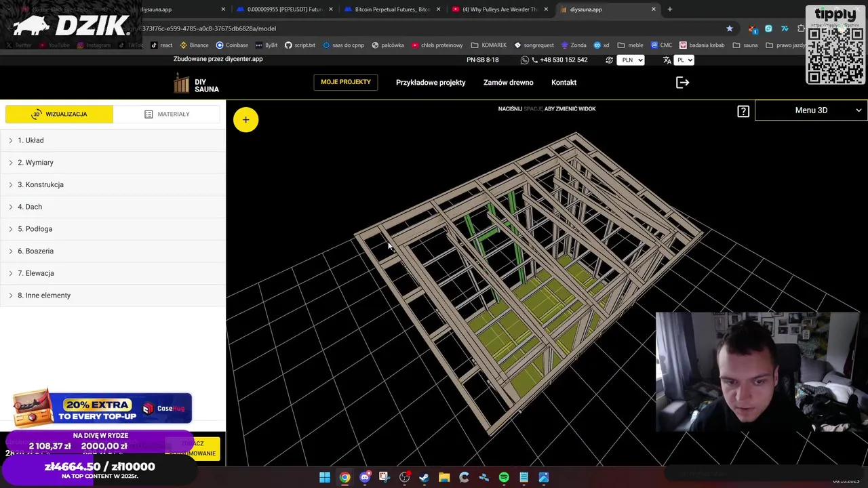Image resolution: width=868 pixels, height=488 pixels.
Task: Expand the 2. Wymiary section
Action: click(x=113, y=163)
